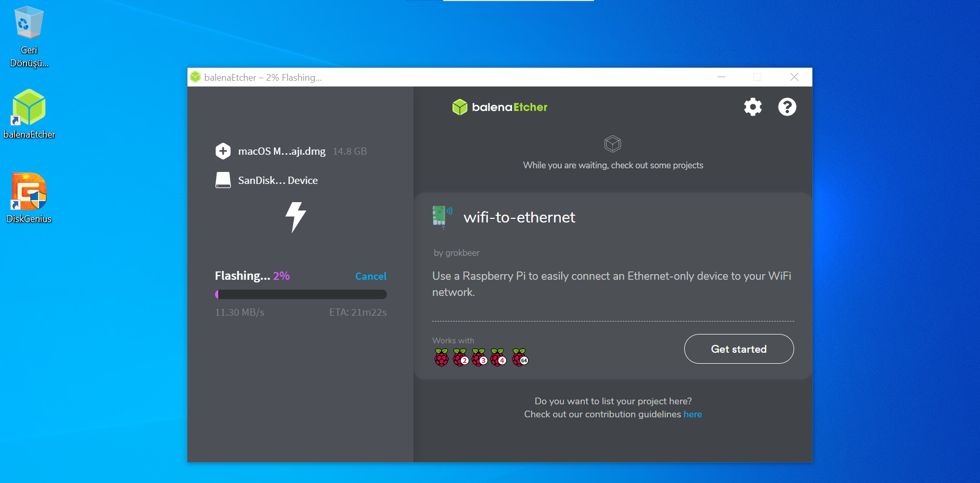
Task: Click the macOS M...ajı.dmg file name
Action: (x=282, y=151)
